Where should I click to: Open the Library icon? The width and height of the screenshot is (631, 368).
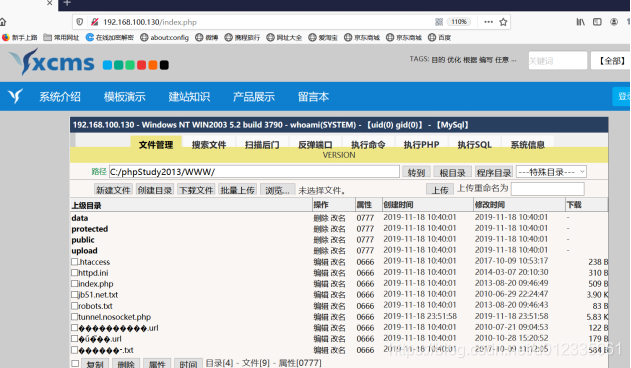580,22
